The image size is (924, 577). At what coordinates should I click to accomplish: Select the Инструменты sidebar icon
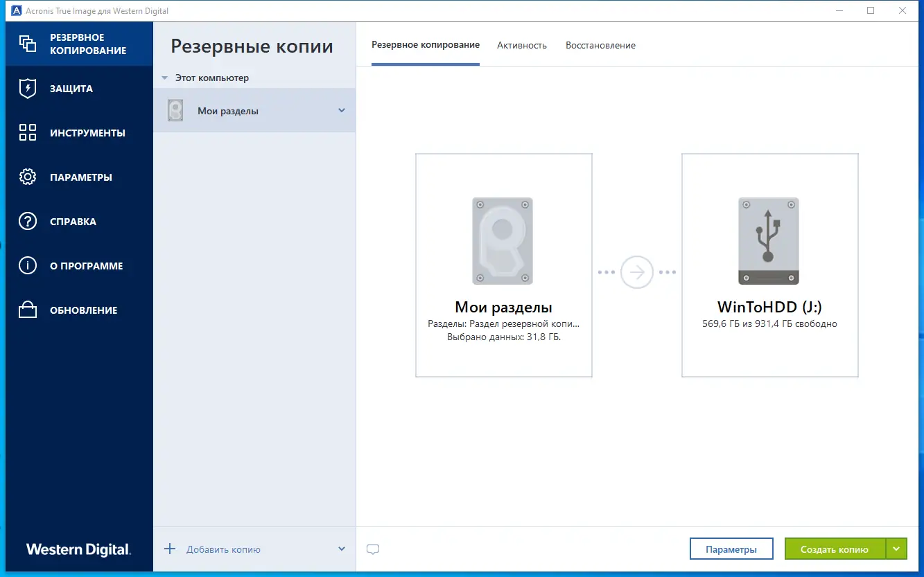[27, 133]
